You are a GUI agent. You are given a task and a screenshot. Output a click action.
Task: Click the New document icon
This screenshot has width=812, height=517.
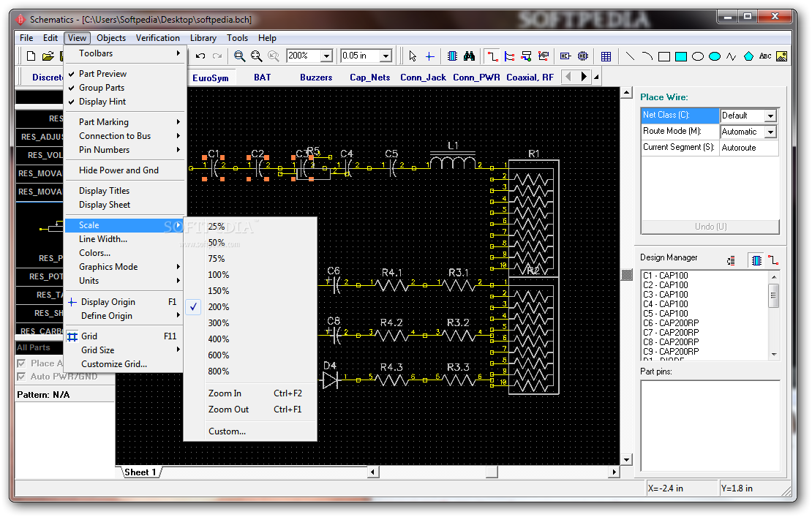[x=31, y=56]
